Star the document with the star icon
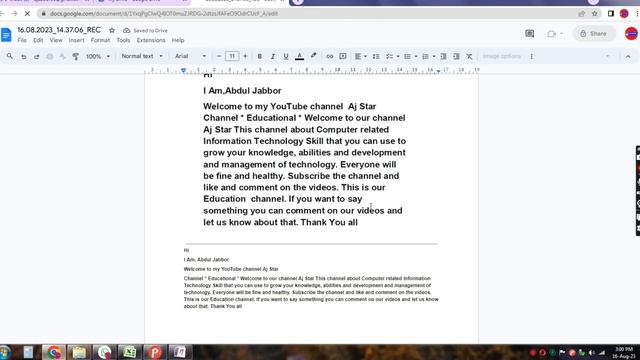Screen dimensions: 640x360 (x=112, y=31)
